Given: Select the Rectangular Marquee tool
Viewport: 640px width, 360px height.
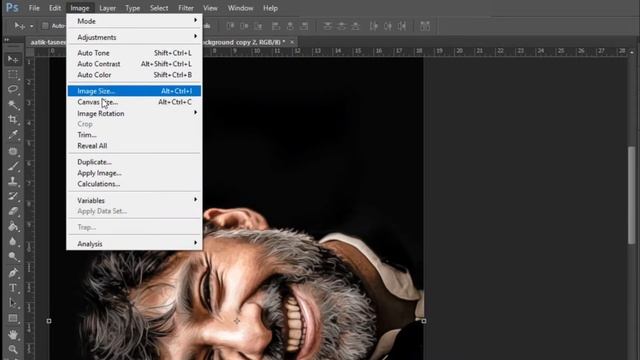Looking at the screenshot, I should coord(13,75).
